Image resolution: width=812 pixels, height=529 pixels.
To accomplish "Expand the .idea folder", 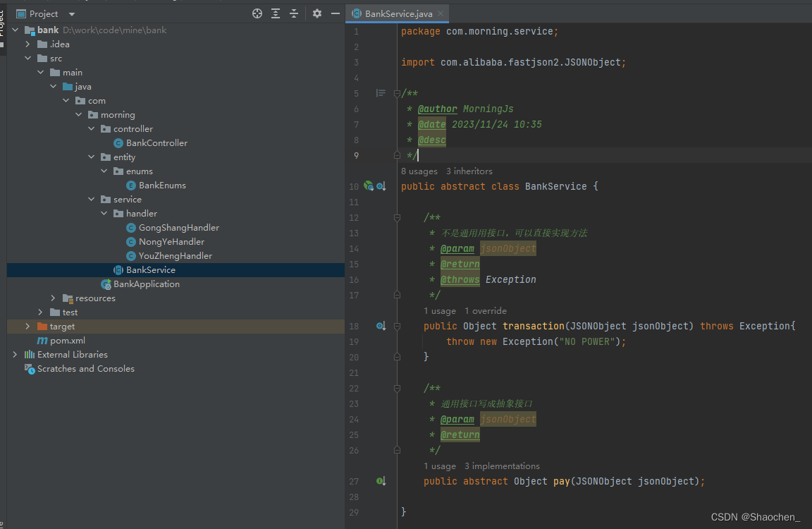I will point(28,44).
